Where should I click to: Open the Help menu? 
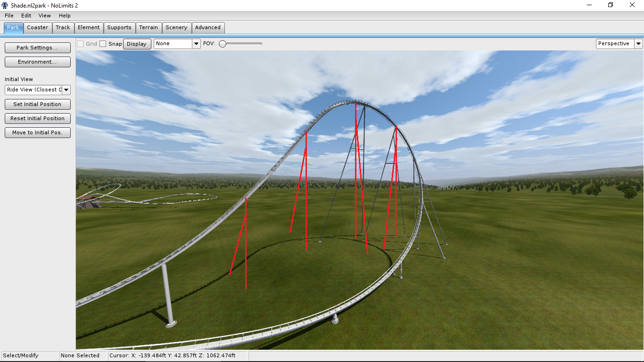(65, 16)
